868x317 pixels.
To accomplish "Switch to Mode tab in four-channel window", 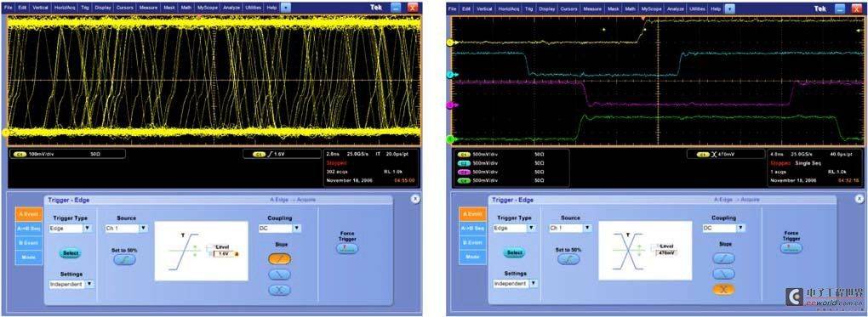I will coord(472,258).
